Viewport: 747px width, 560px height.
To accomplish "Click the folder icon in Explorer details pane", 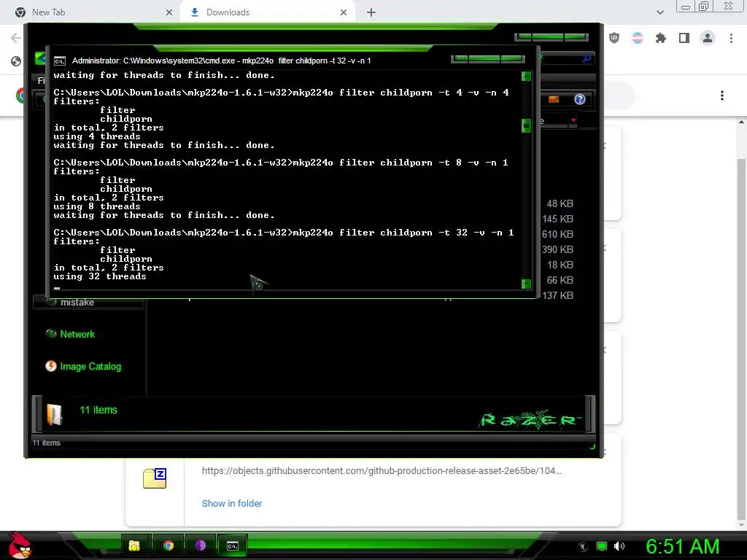I will pos(54,414).
